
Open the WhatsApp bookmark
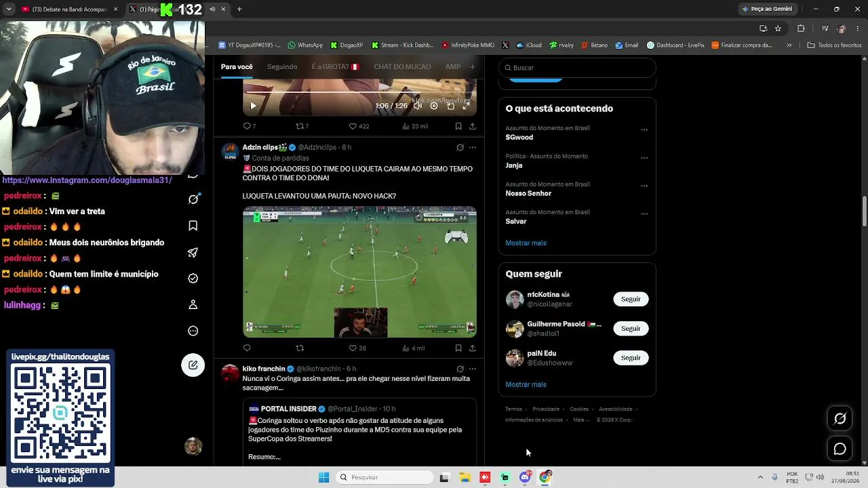(305, 45)
